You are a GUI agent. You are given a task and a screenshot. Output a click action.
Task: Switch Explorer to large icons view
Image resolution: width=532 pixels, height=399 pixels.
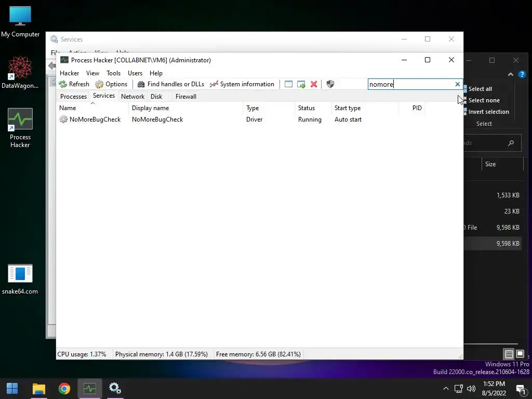[520, 354]
